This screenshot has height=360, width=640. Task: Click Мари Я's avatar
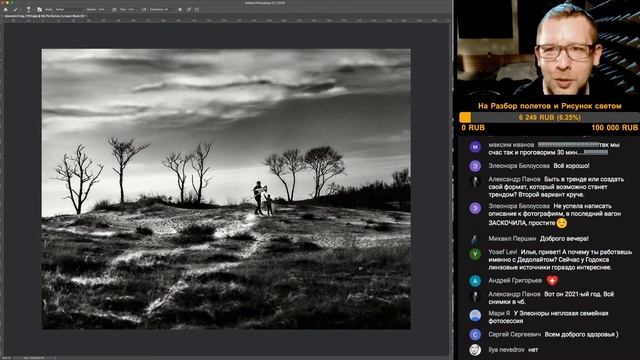[475, 316]
